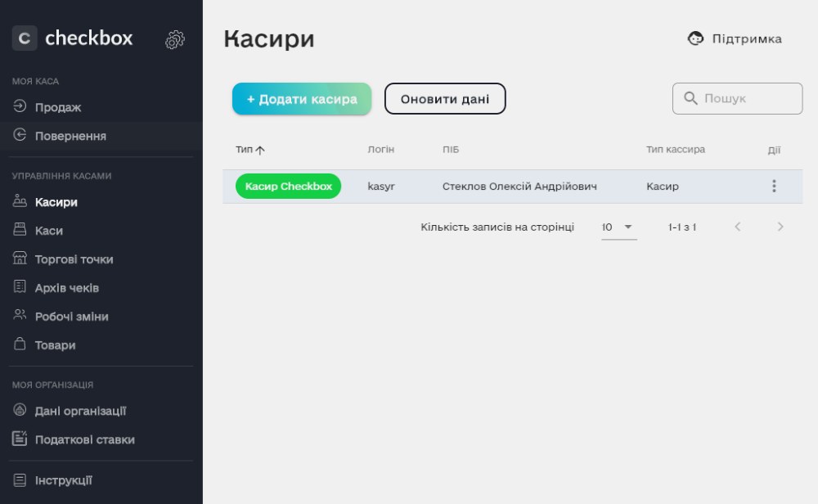This screenshot has height=504, width=818.
Task: Expand the records per page dropdown
Action: click(x=618, y=227)
